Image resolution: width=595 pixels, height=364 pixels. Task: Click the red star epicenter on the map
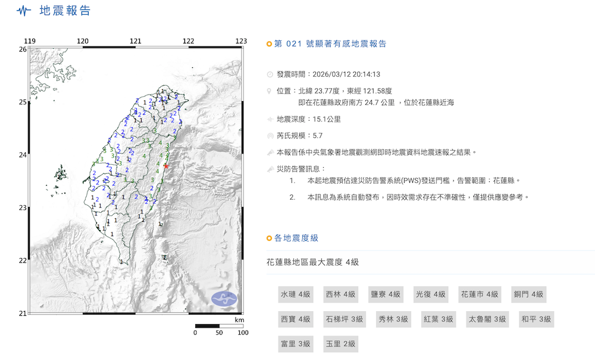coord(167,167)
